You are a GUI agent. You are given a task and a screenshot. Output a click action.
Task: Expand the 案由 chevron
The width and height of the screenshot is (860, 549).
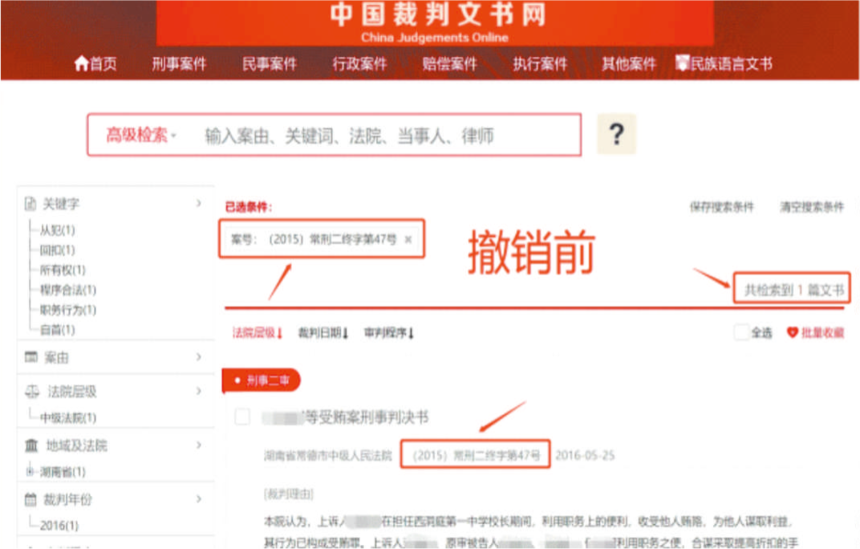199,357
